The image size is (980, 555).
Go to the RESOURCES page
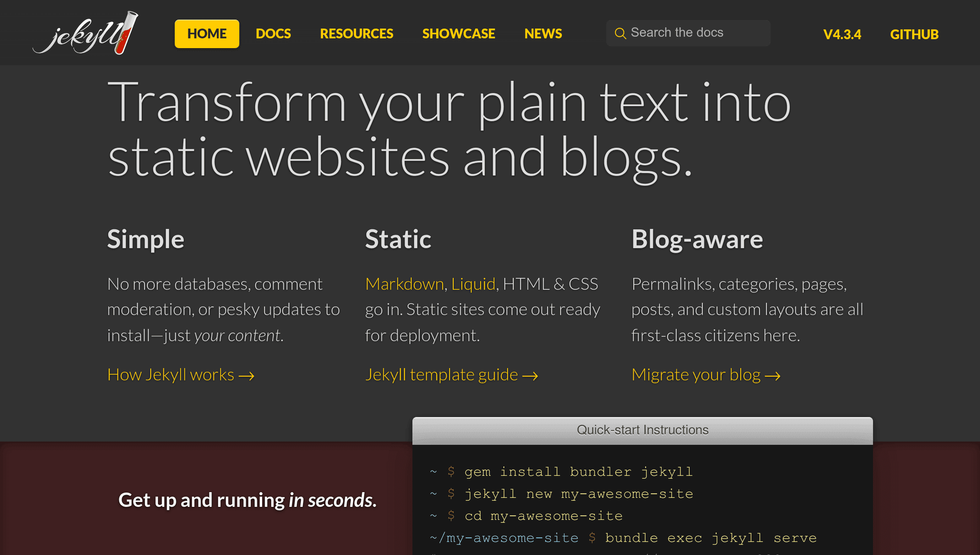coord(356,34)
